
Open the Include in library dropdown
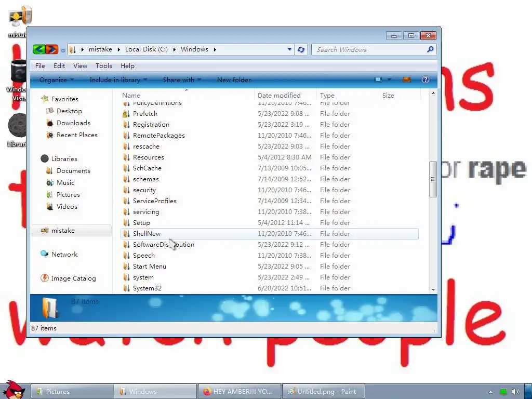(118, 79)
